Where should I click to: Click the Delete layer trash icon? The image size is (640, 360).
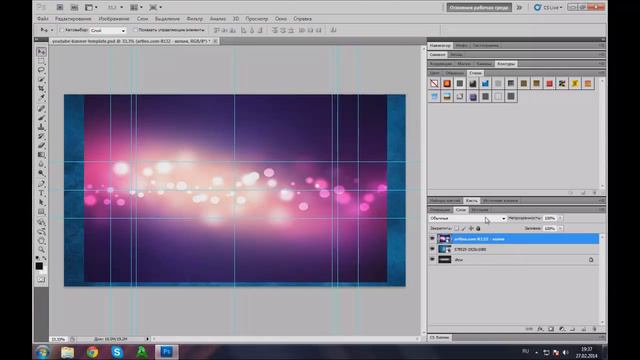[594, 329]
